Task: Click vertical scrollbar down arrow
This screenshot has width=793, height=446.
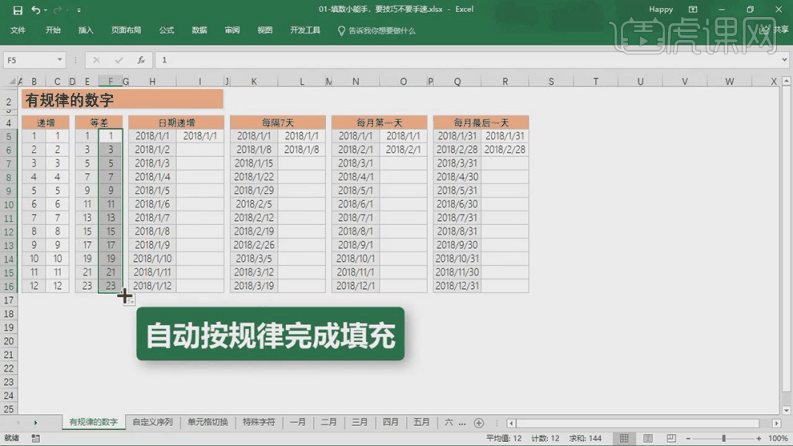Action: 786,410
